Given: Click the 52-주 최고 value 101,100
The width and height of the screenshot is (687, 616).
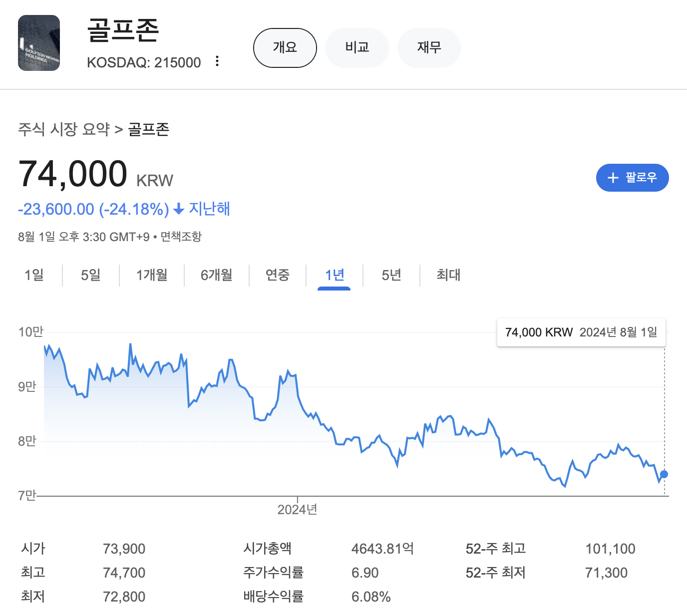Looking at the screenshot, I should [x=610, y=549].
